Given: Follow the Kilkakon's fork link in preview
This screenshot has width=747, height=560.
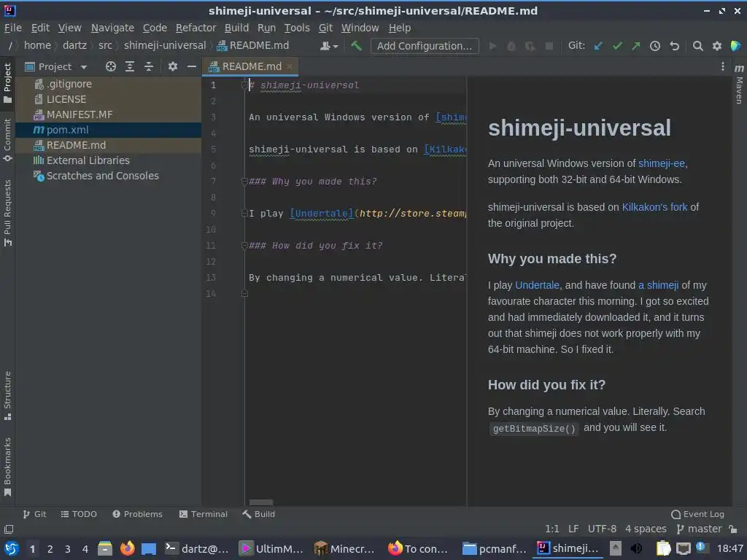Looking at the screenshot, I should [654, 207].
